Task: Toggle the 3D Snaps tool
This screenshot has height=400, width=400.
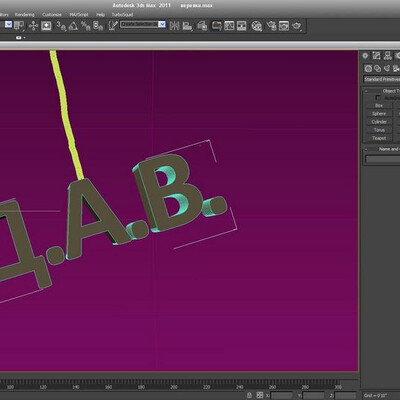Action: click(x=61, y=26)
